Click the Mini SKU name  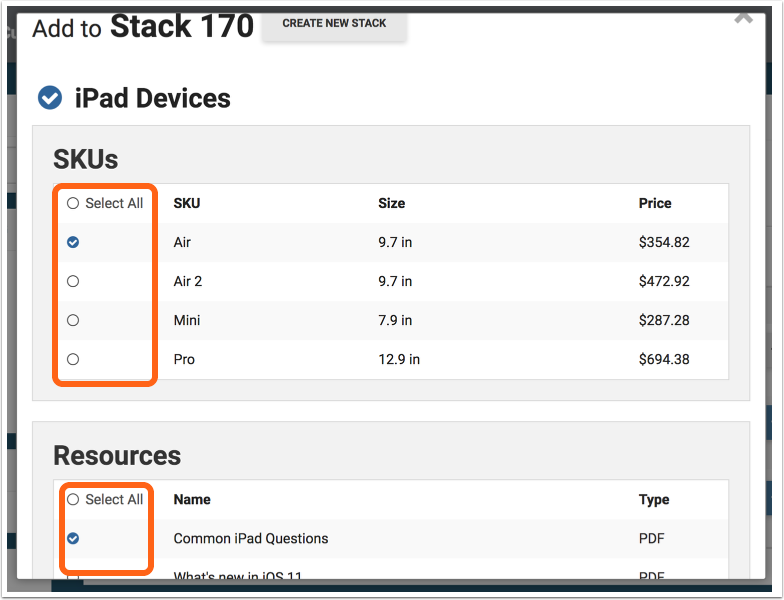pyautogui.click(x=187, y=320)
